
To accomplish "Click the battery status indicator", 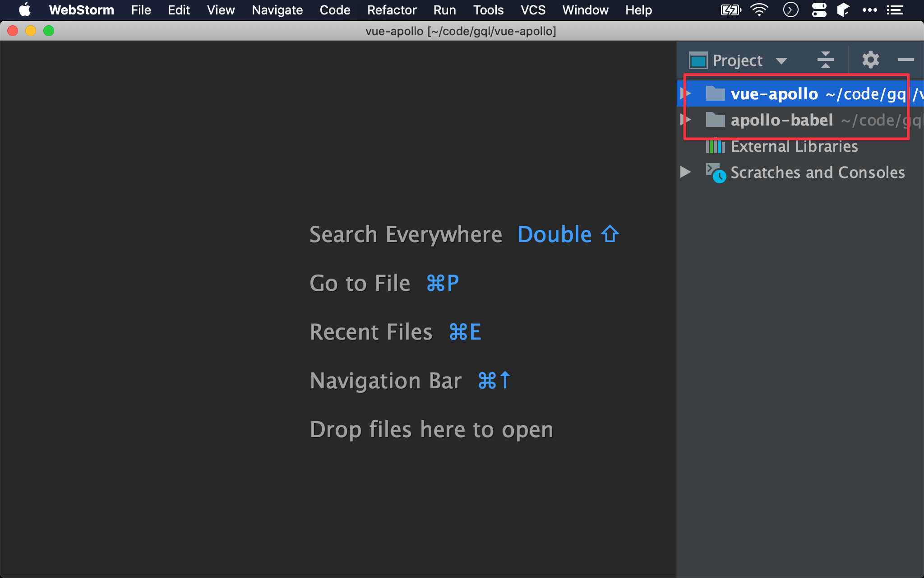I will click(x=730, y=10).
